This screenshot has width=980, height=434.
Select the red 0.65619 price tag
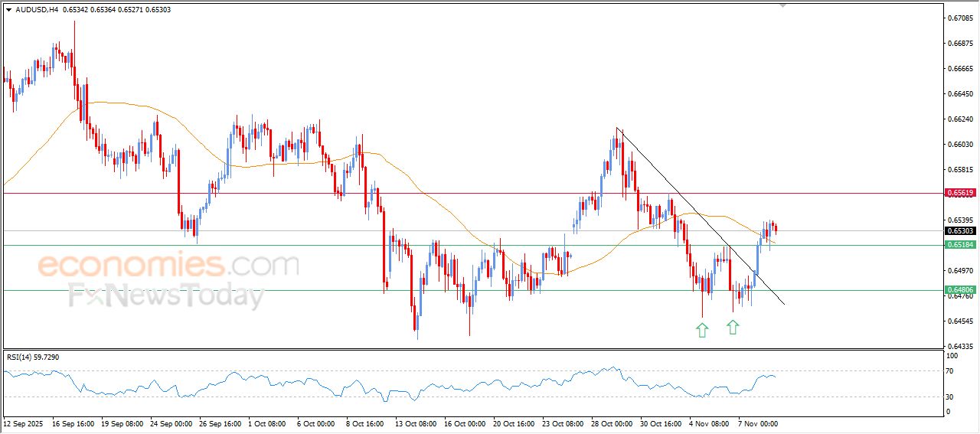(960, 193)
